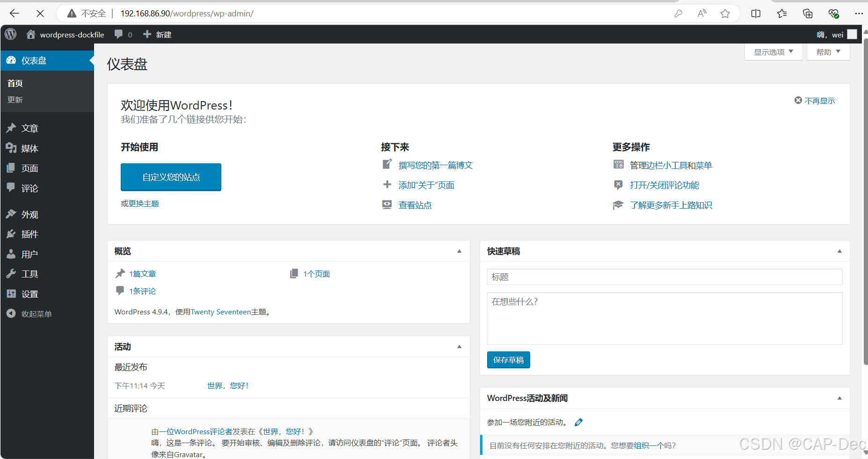Open browser settings ellipsis menu

pos(859,14)
